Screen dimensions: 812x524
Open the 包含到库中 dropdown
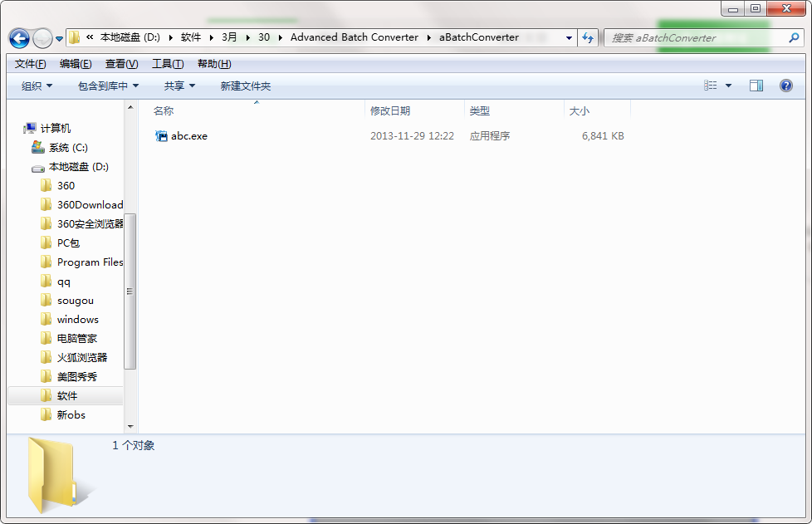tap(108, 86)
